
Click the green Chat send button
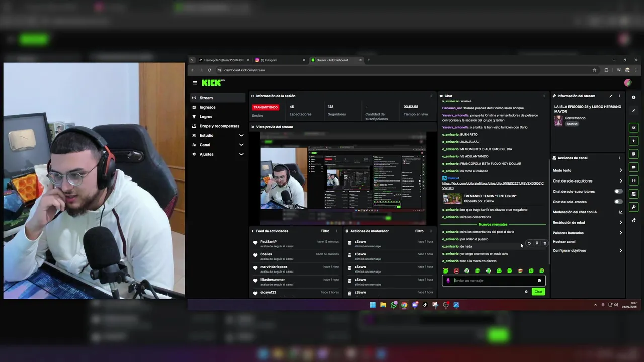pos(538,292)
